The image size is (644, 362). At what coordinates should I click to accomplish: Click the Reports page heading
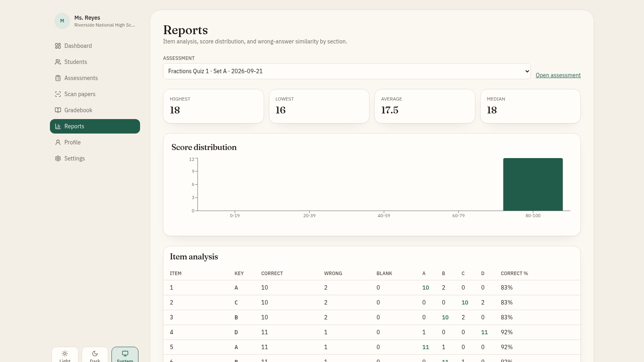186,30
